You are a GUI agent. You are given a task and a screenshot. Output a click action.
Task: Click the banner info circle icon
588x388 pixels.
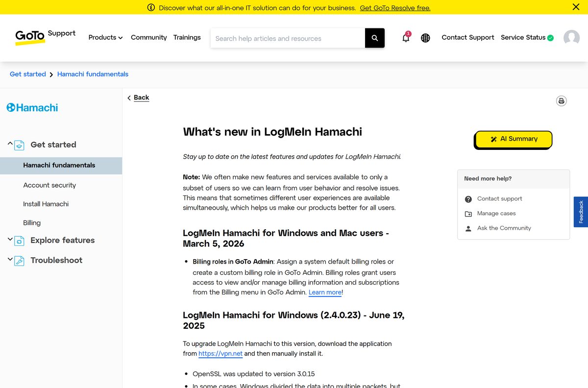(x=151, y=7)
